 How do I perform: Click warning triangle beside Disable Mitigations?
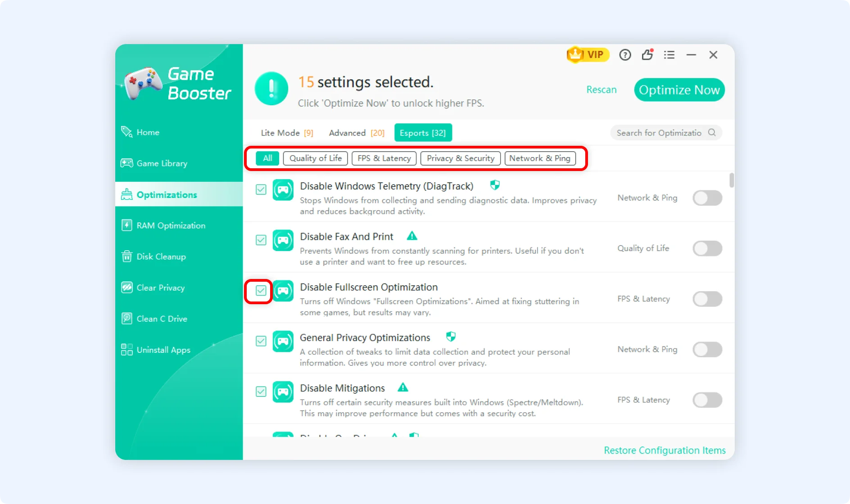click(x=403, y=387)
